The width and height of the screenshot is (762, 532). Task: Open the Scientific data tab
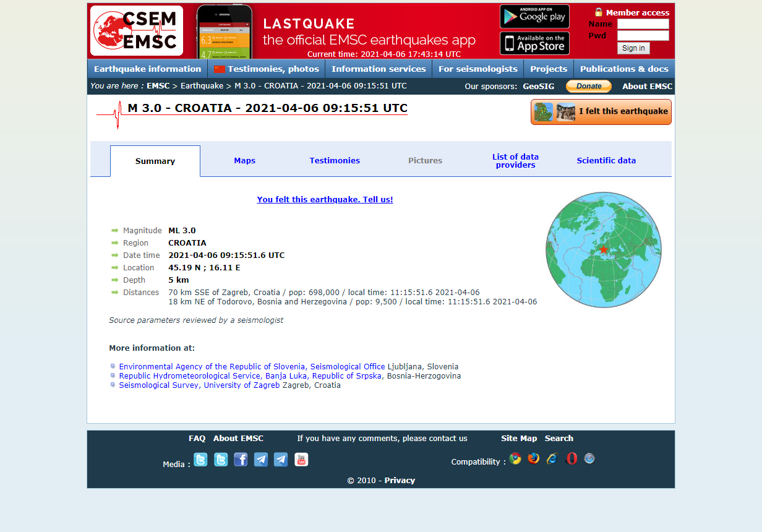pos(606,160)
